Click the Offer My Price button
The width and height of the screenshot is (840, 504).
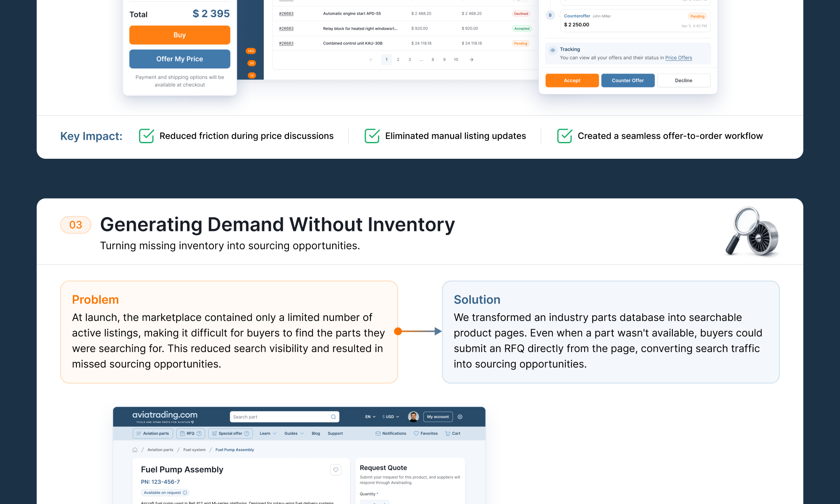point(180,59)
